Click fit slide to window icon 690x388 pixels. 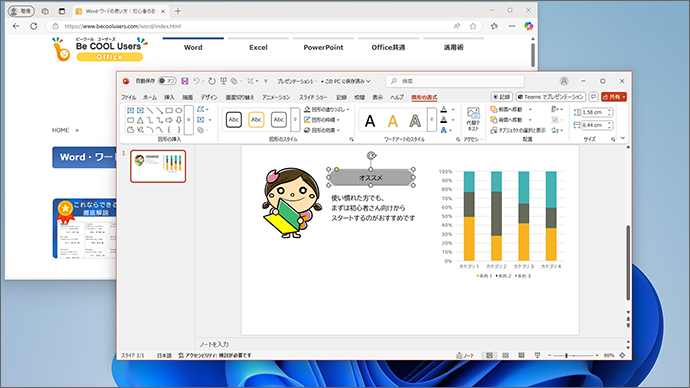622,355
